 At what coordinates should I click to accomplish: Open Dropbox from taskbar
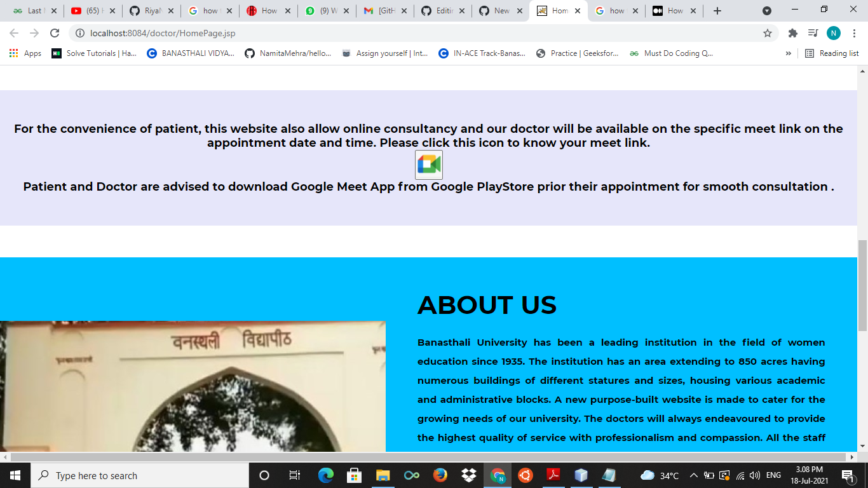[x=469, y=475]
